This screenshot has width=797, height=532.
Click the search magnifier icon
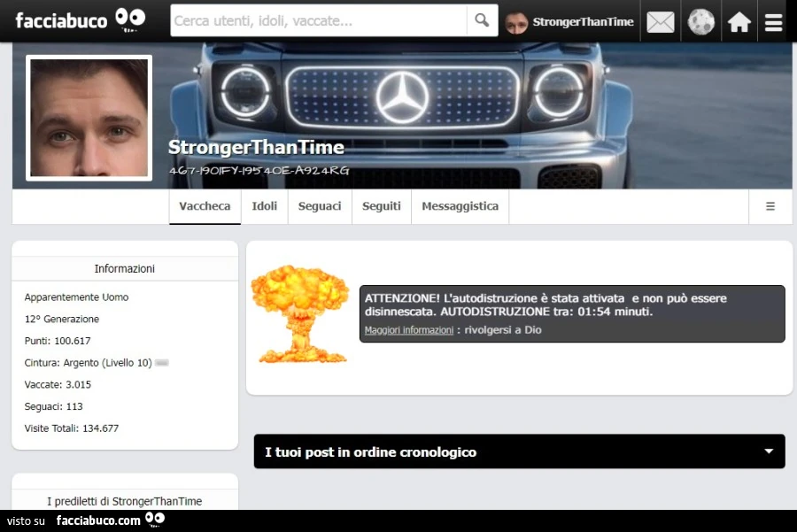(482, 20)
